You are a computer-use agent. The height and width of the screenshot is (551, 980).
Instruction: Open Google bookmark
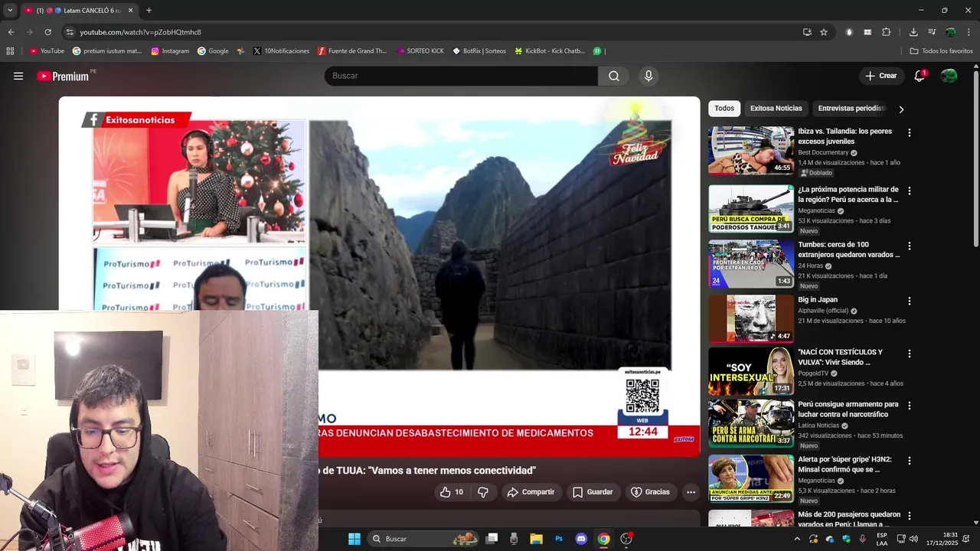[213, 51]
